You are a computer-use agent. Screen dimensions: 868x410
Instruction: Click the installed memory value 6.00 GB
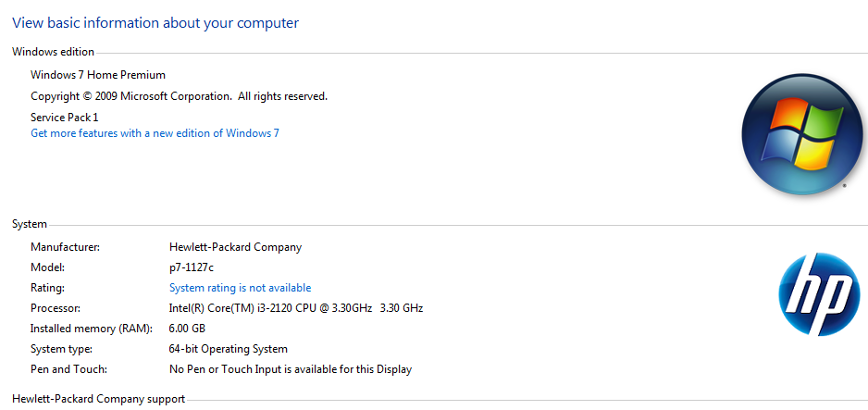click(x=187, y=329)
